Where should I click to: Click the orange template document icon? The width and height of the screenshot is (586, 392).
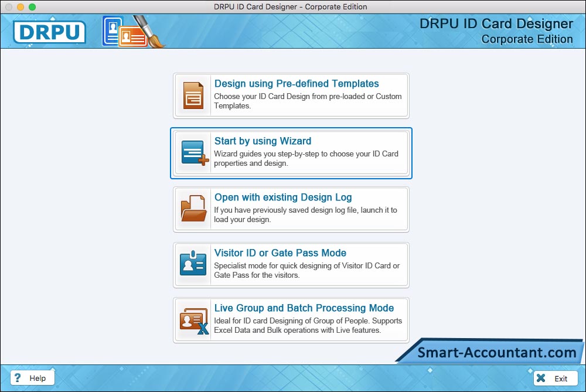click(x=193, y=96)
